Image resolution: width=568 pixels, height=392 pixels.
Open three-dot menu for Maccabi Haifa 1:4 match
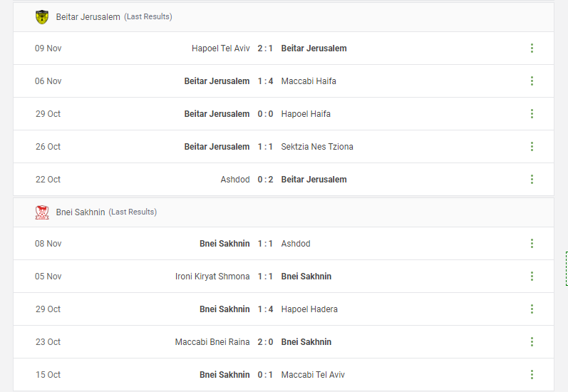click(532, 81)
